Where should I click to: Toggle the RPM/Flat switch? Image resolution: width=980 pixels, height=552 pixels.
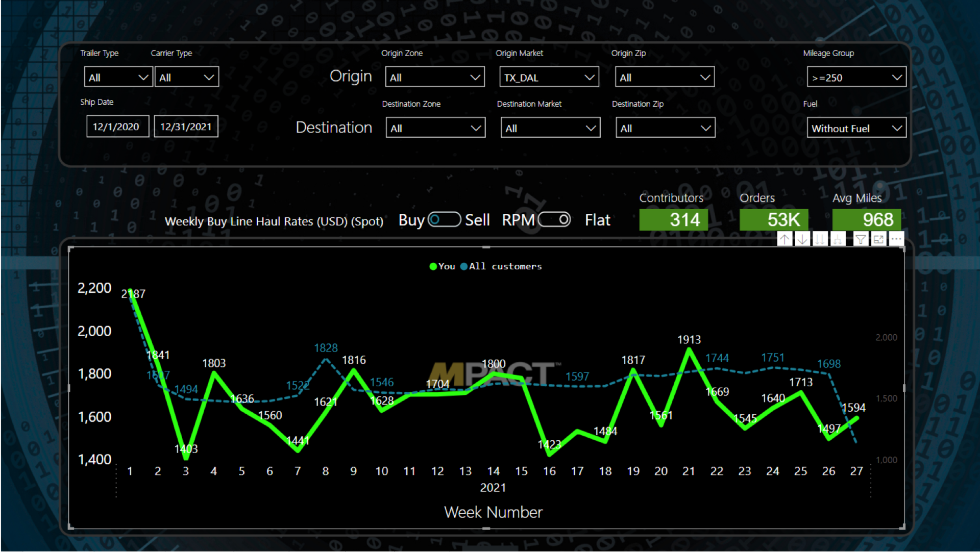pyautogui.click(x=554, y=220)
